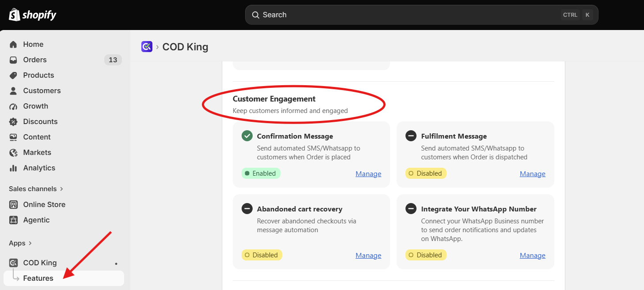
Task: Click Manage for Fulfilment Message
Action: click(532, 174)
